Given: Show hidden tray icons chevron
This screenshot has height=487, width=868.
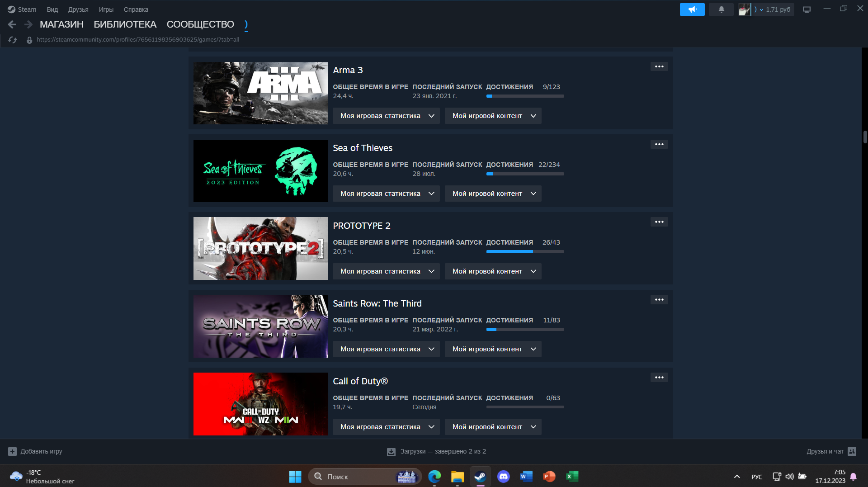Looking at the screenshot, I should pos(737,477).
